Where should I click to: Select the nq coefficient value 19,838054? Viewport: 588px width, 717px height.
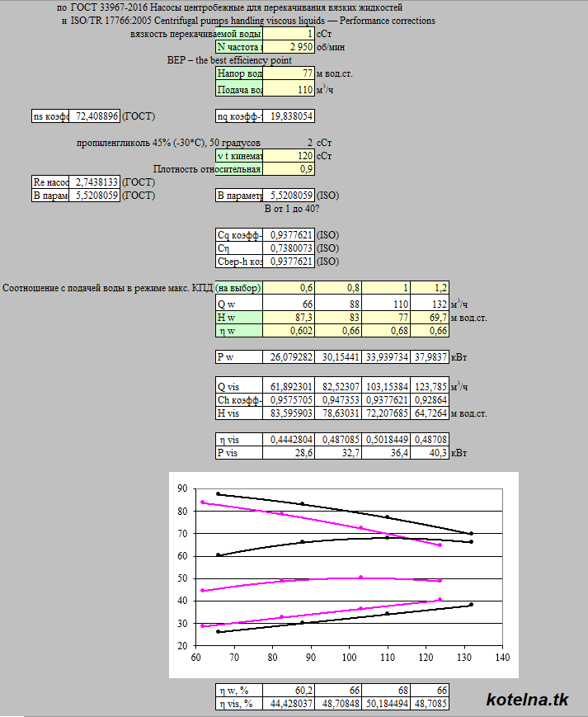point(289,116)
